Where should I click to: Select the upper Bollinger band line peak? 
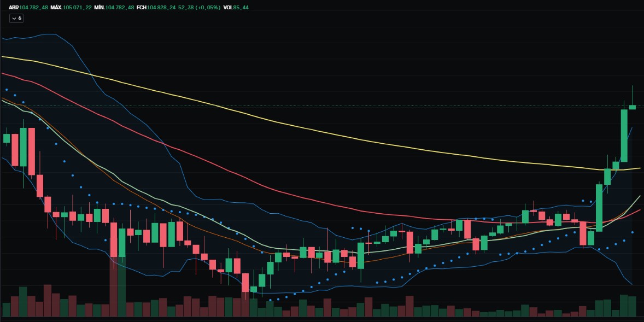click(49, 34)
